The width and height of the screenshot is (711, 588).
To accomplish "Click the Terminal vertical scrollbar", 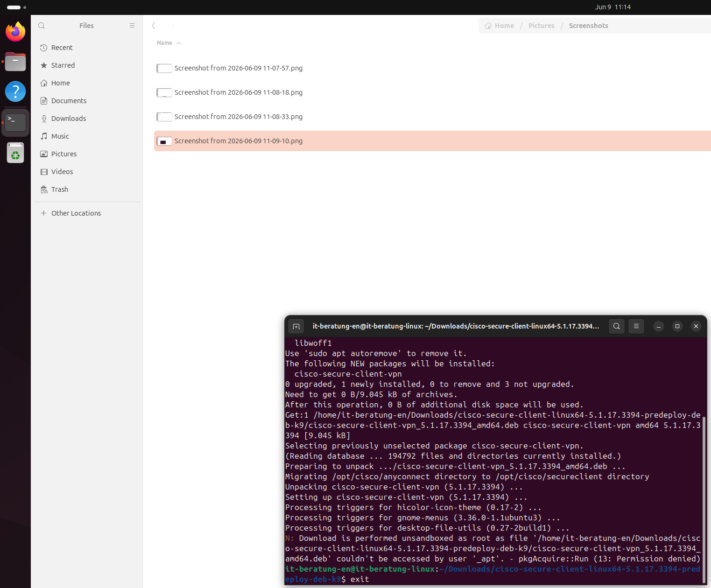I will (704, 499).
